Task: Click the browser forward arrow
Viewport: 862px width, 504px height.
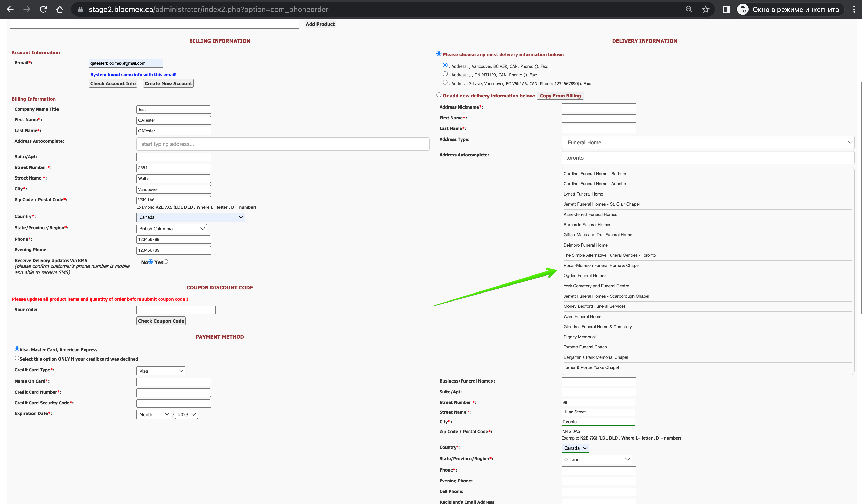Action: (27, 9)
